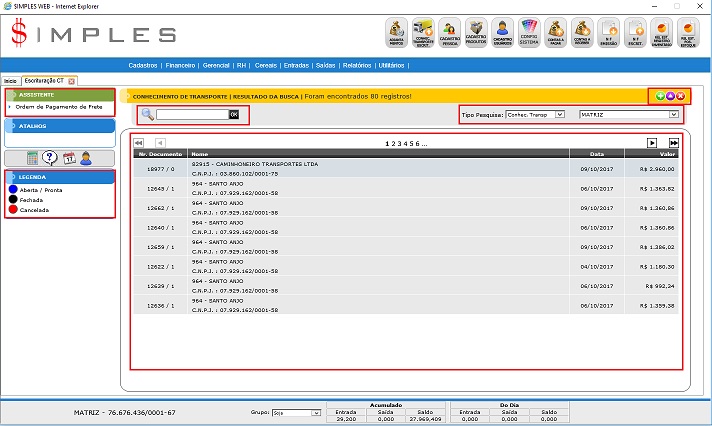
Task: Go to results page 3
Action: click(399, 144)
